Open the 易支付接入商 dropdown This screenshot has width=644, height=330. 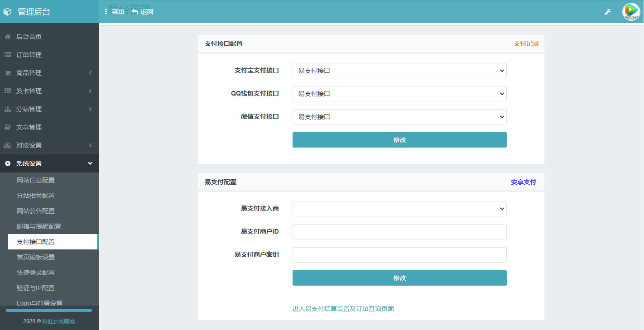[399, 209]
